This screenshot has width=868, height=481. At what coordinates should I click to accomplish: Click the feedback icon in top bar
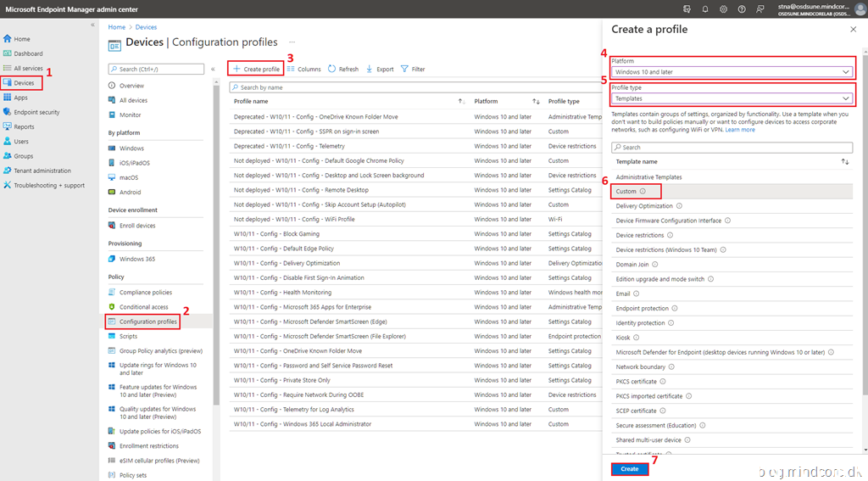[x=760, y=8]
